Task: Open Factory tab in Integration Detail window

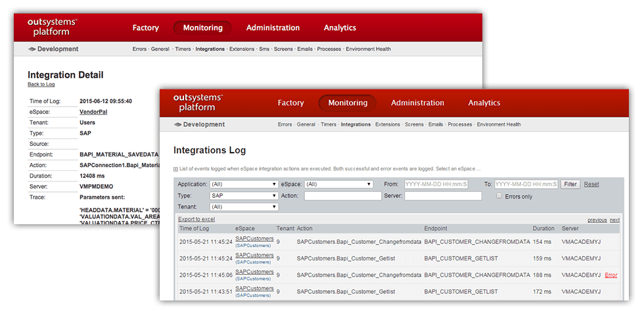Action: click(x=145, y=28)
